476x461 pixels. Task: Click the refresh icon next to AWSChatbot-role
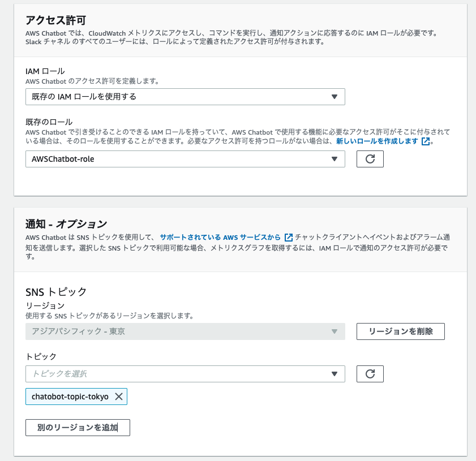coord(370,159)
